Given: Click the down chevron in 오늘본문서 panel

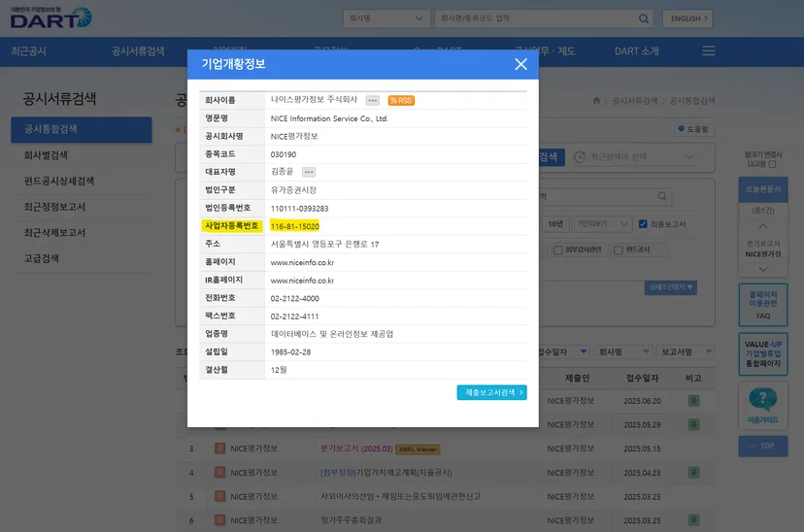Looking at the screenshot, I should pos(763,269).
